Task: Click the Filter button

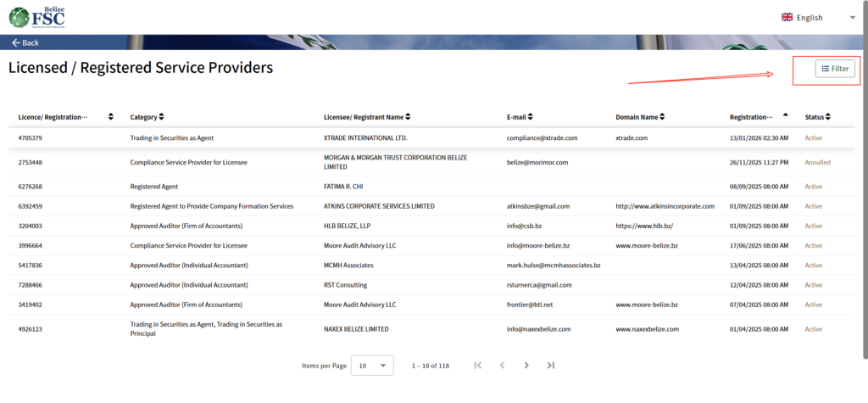Action: point(834,69)
